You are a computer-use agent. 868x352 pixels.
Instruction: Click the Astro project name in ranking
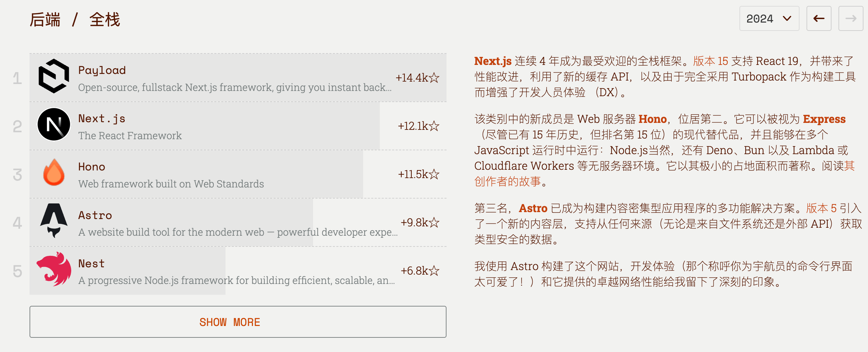coord(95,216)
